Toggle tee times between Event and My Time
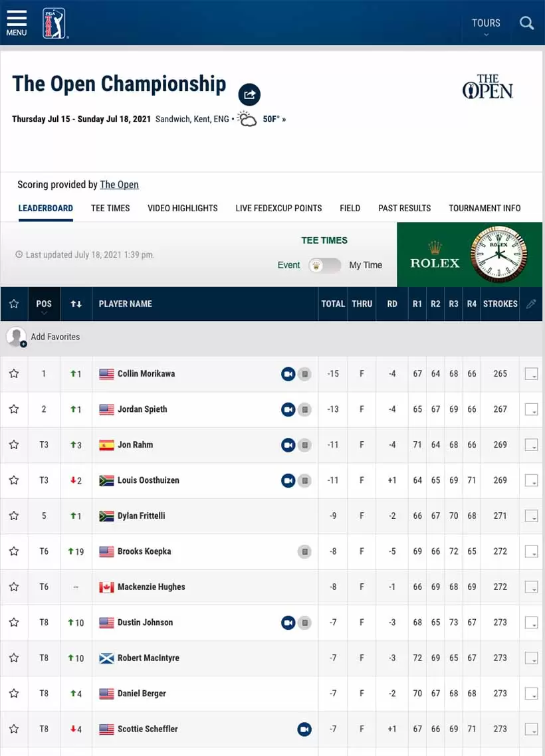Viewport: 545px width, 756px height. pyautogui.click(x=325, y=265)
